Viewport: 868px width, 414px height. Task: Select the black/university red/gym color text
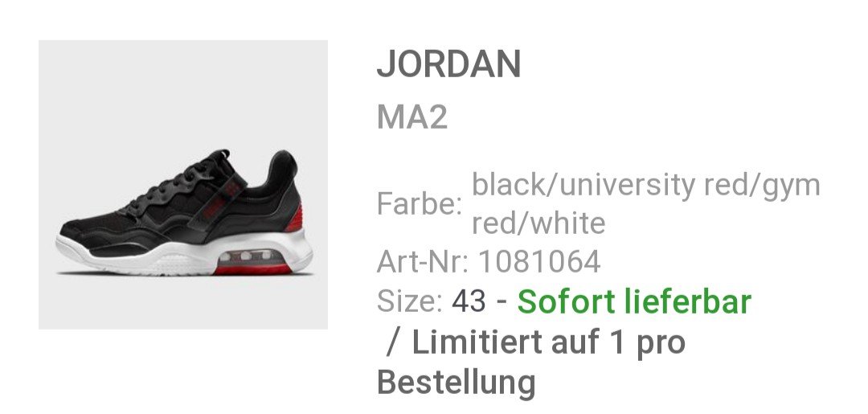coord(645,186)
